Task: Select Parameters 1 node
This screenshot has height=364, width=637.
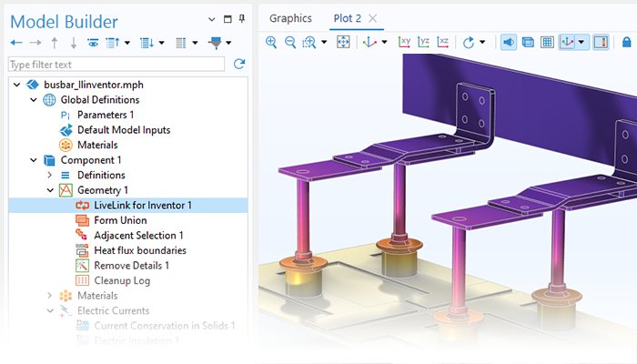Action: coord(106,115)
